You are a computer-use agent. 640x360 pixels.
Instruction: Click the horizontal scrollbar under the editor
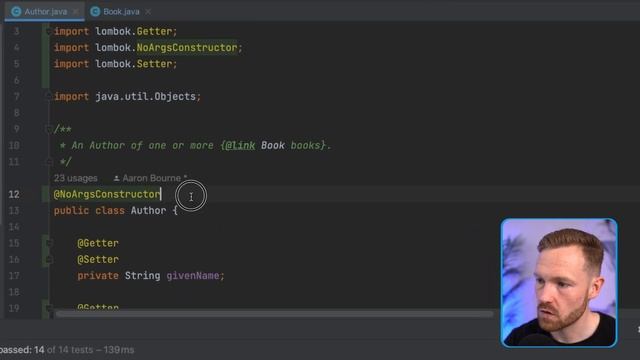[x=274, y=314]
